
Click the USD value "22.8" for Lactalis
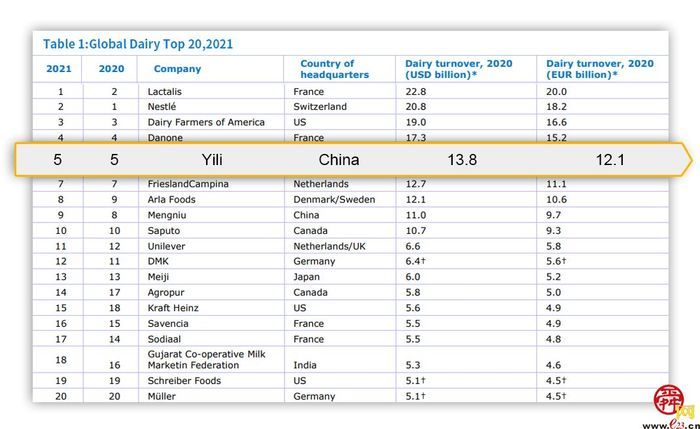pyautogui.click(x=416, y=92)
